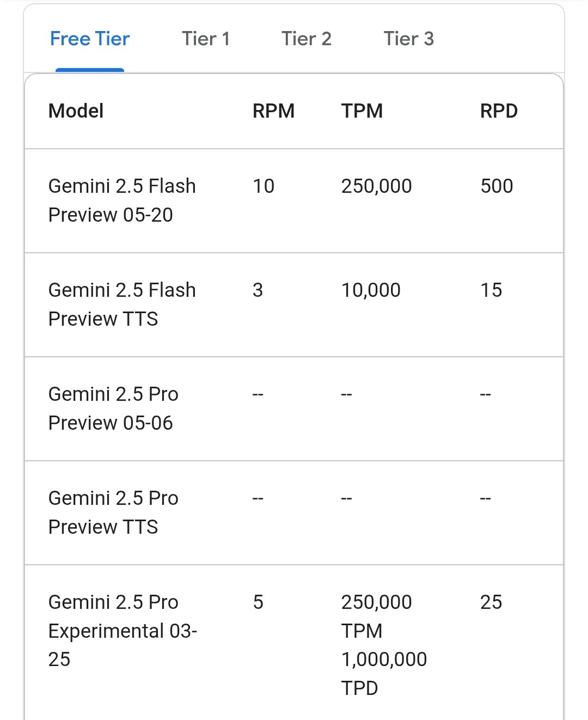
Task: Click the RPM column header
Action: [x=273, y=111]
